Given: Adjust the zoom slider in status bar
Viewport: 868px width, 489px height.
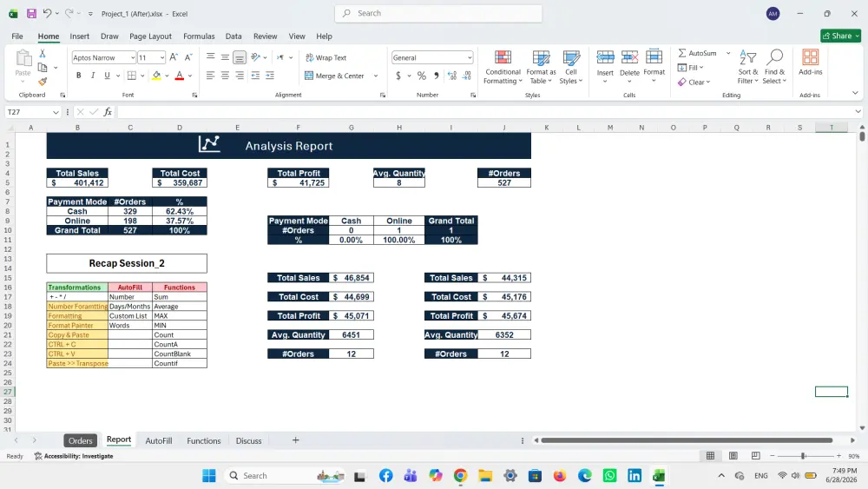Looking at the screenshot, I should coord(803,456).
